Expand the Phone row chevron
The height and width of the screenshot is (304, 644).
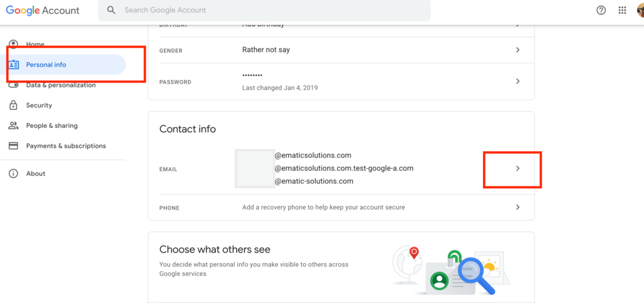click(518, 207)
